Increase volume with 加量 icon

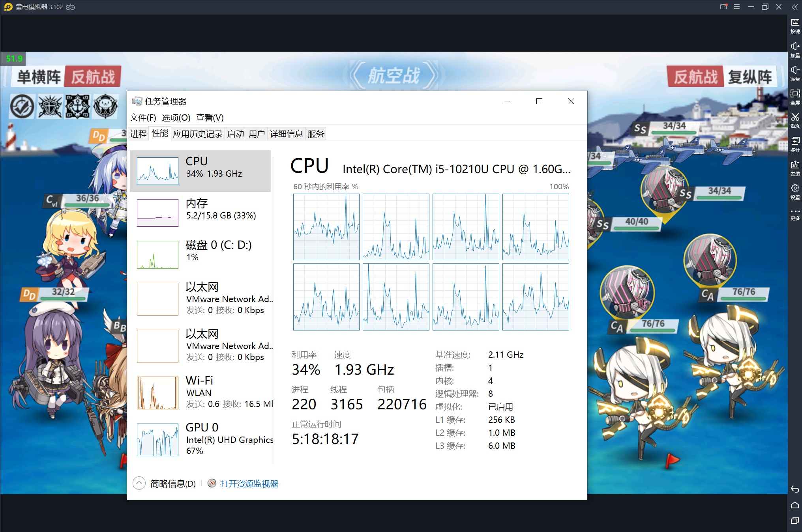click(795, 50)
